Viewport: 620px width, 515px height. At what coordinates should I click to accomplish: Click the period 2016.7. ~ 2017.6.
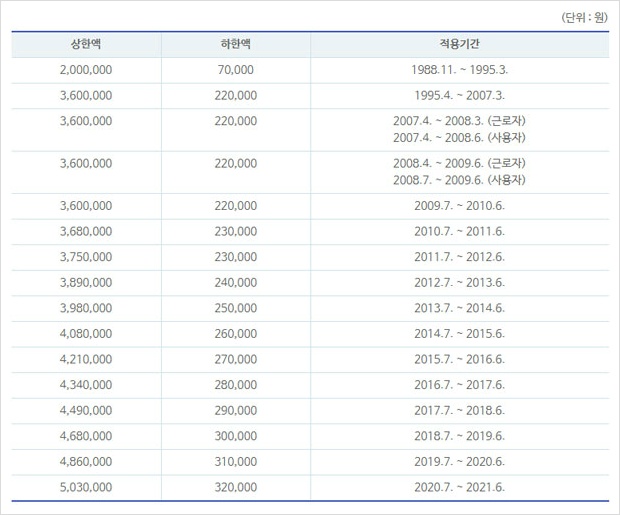tap(459, 385)
